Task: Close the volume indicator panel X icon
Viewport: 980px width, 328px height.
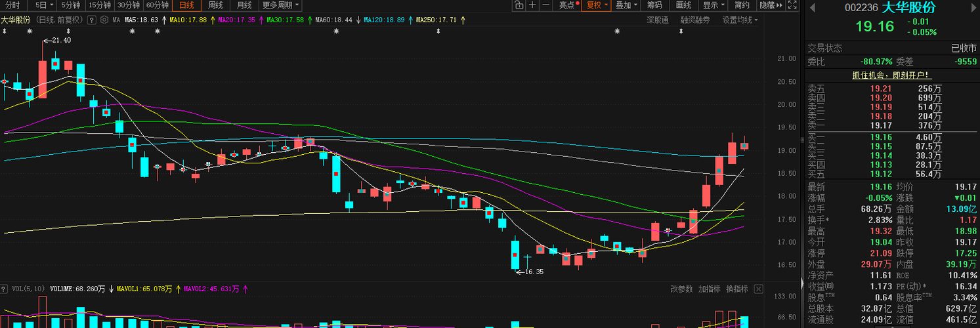Action: coord(759,289)
